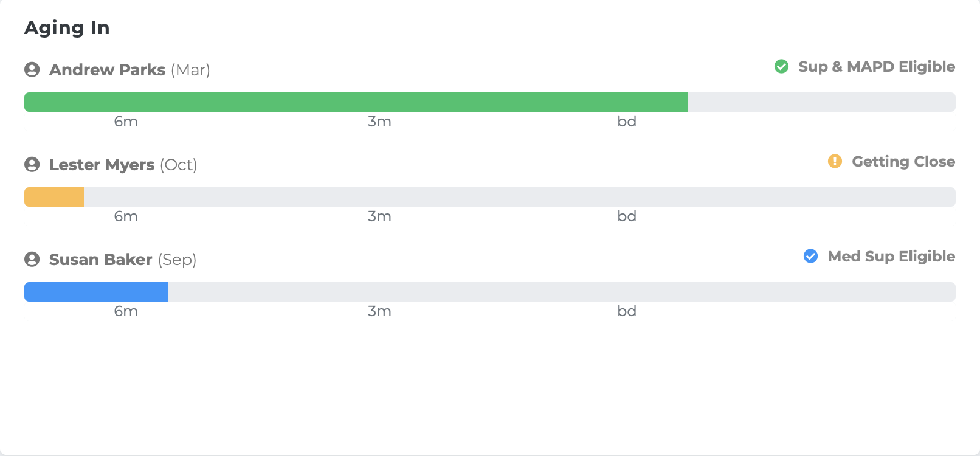Click the Med Sup Eligible status label
Viewport: 980px width, 456px height.
[x=891, y=257]
